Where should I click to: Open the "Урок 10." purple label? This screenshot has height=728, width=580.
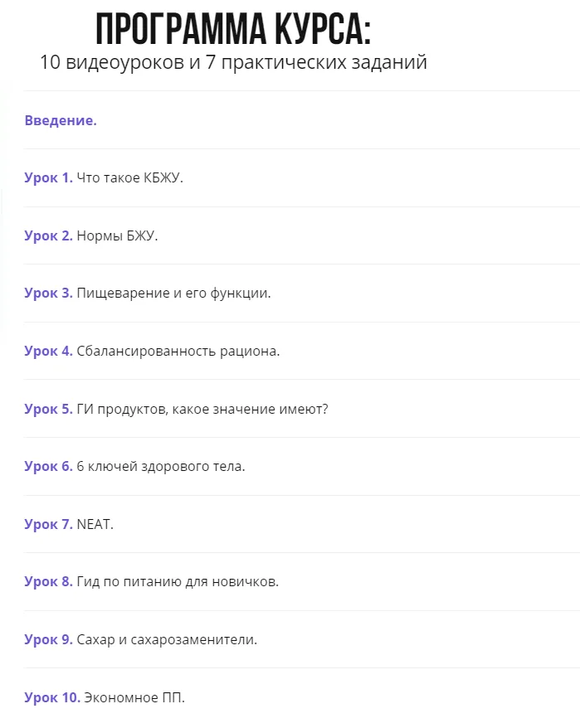click(x=52, y=697)
